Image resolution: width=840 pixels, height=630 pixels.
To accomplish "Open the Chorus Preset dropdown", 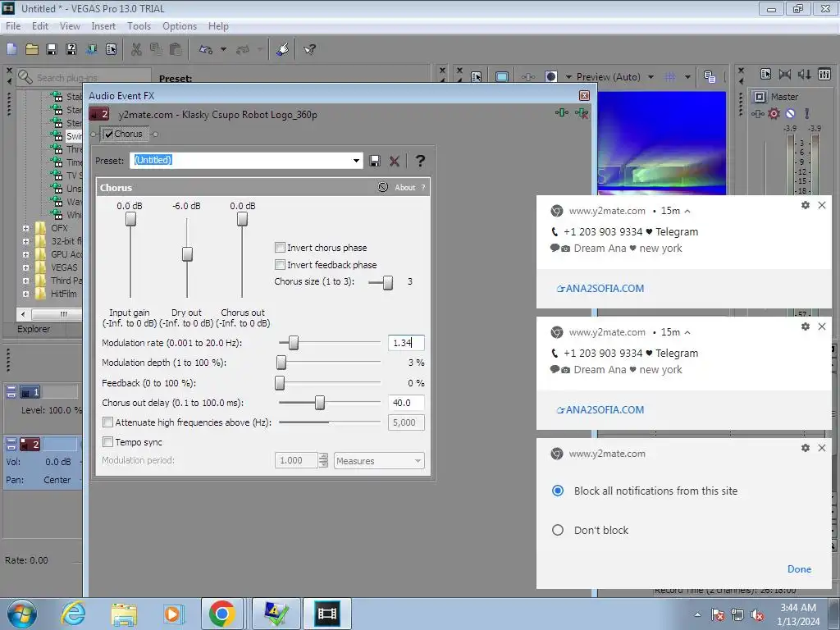I will pyautogui.click(x=356, y=160).
